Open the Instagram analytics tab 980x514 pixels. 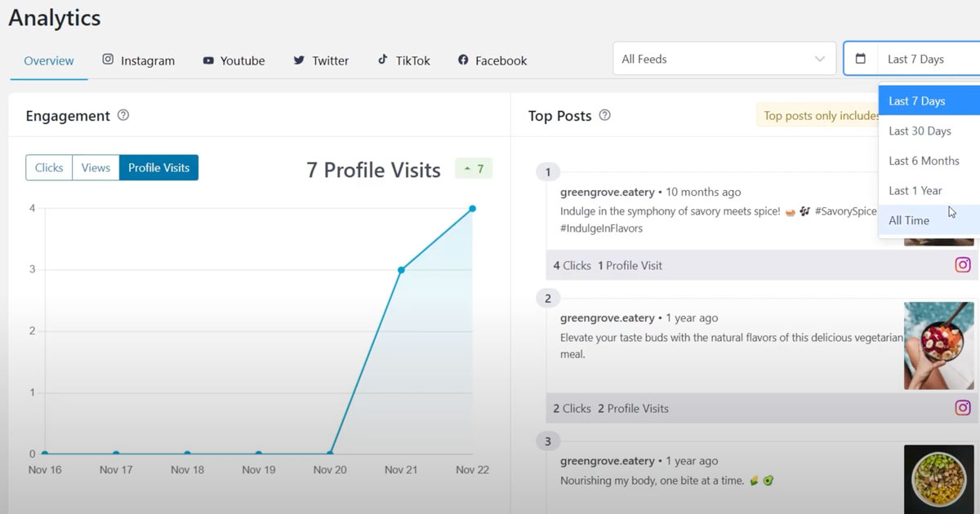[x=138, y=60]
